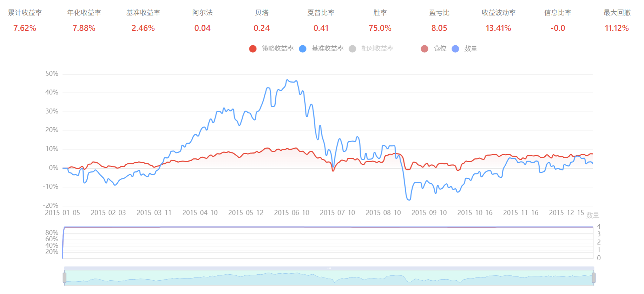Enable the greyed-out 相对收益率 legend text

[377, 48]
